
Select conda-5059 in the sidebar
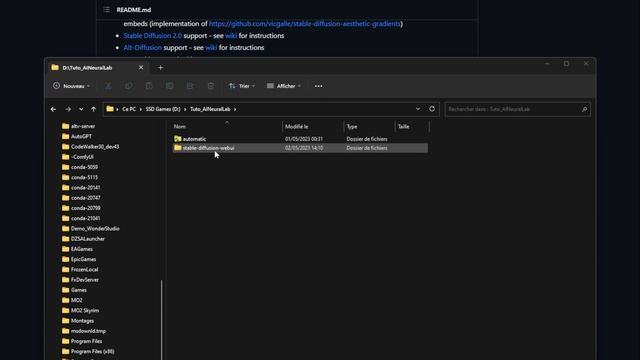[x=84, y=167]
